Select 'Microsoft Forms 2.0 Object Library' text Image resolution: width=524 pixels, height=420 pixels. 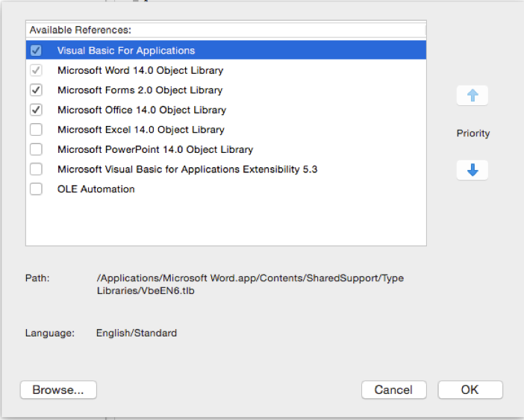coord(140,90)
